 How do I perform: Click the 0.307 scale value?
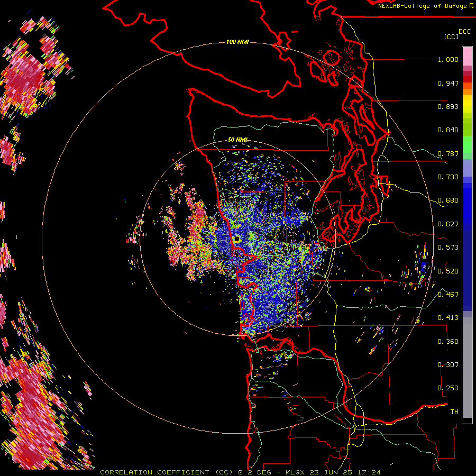pos(448,364)
